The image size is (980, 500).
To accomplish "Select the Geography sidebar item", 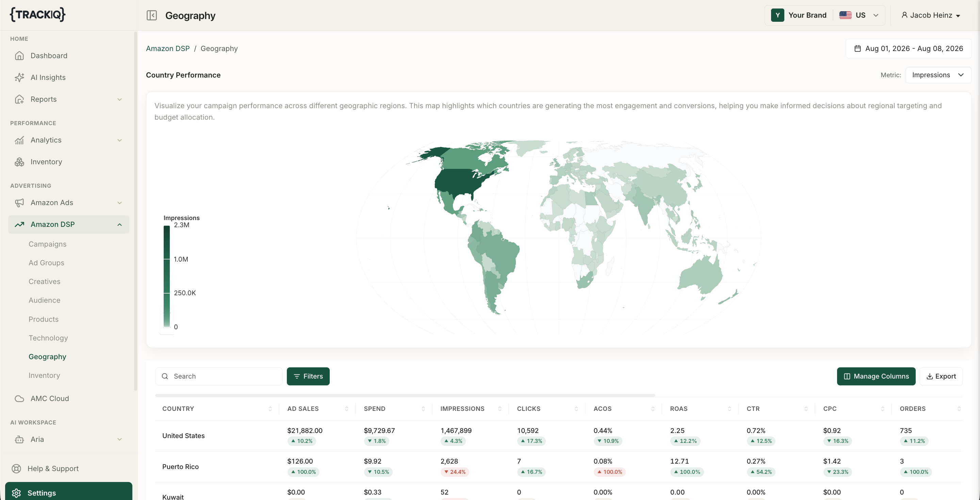I will (48, 357).
